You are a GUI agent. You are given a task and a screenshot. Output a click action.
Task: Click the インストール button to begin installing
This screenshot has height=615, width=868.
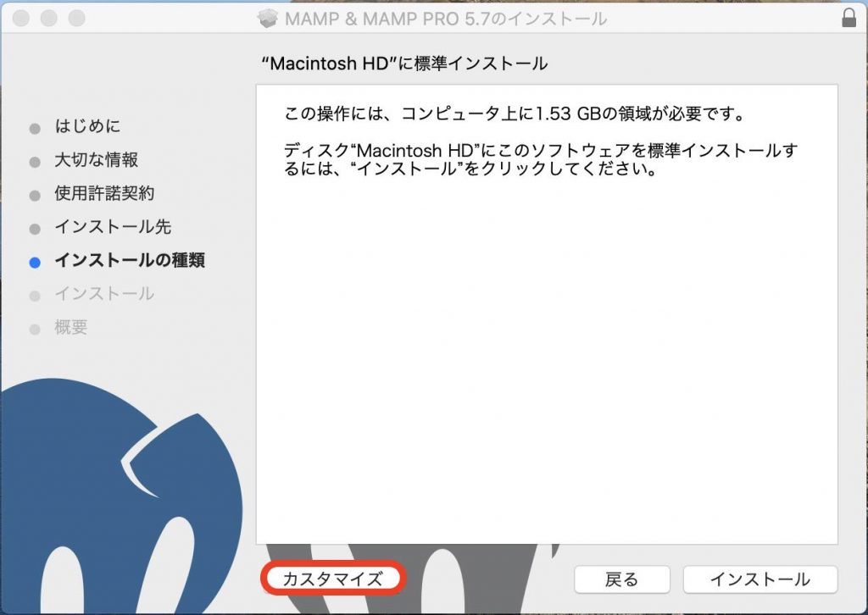760,579
